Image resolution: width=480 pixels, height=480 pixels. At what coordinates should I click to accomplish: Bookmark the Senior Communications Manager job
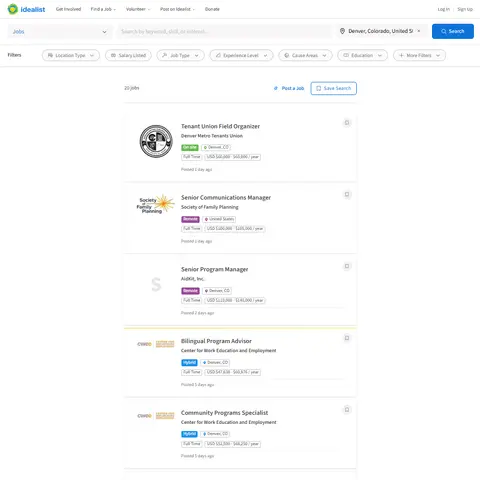tap(347, 194)
